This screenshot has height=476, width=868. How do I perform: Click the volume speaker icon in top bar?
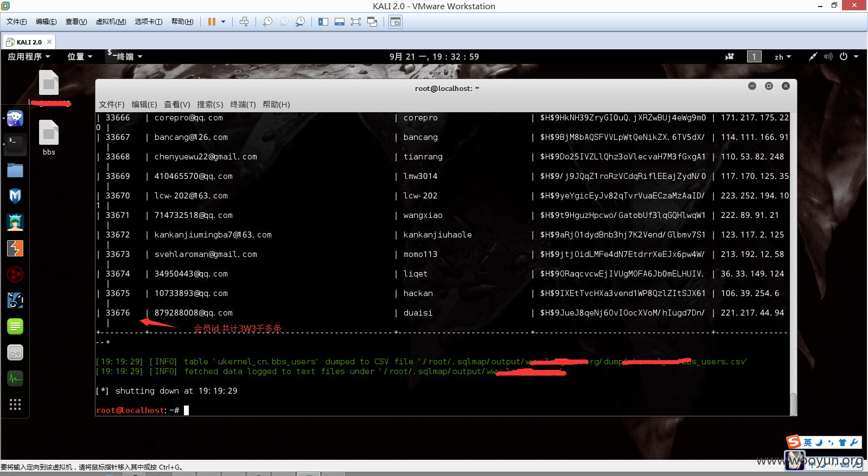click(x=828, y=56)
